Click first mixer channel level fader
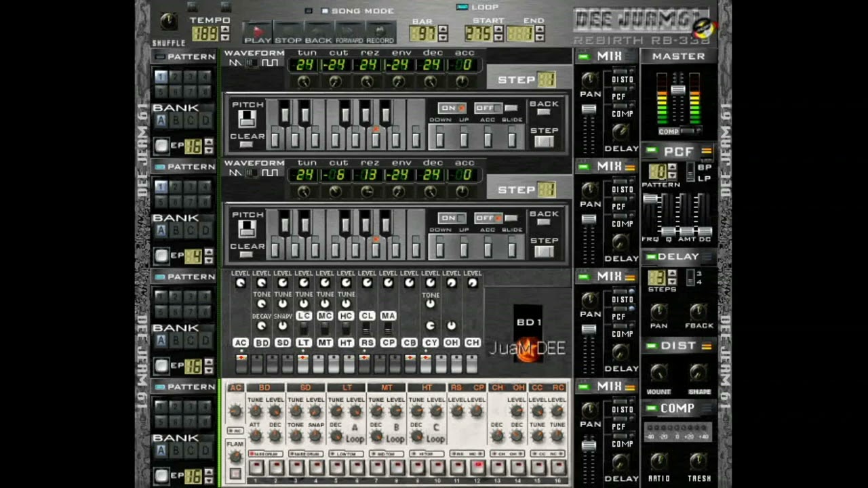The height and width of the screenshot is (488, 868). tap(589, 109)
